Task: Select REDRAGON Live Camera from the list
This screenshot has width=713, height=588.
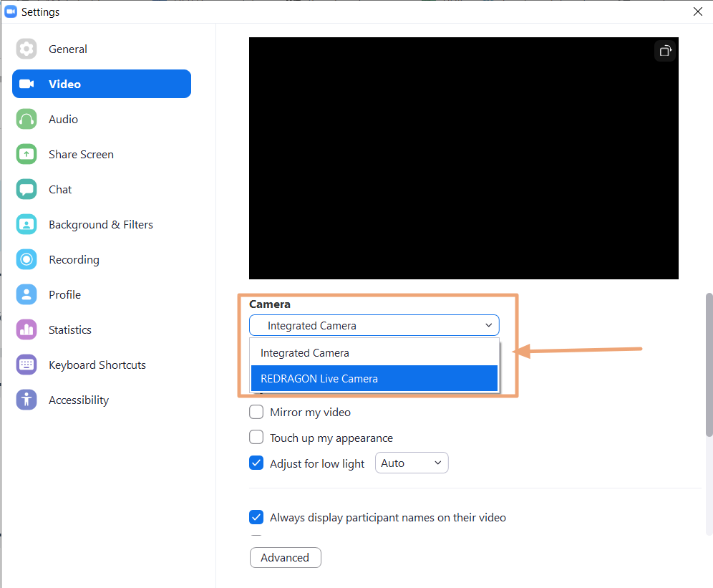Action: pos(374,378)
